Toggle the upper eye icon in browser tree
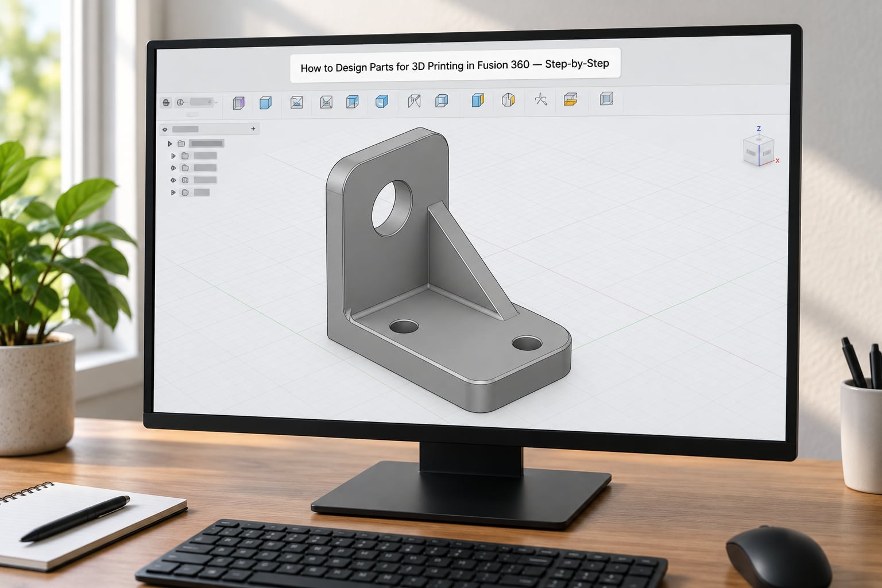 point(173,168)
